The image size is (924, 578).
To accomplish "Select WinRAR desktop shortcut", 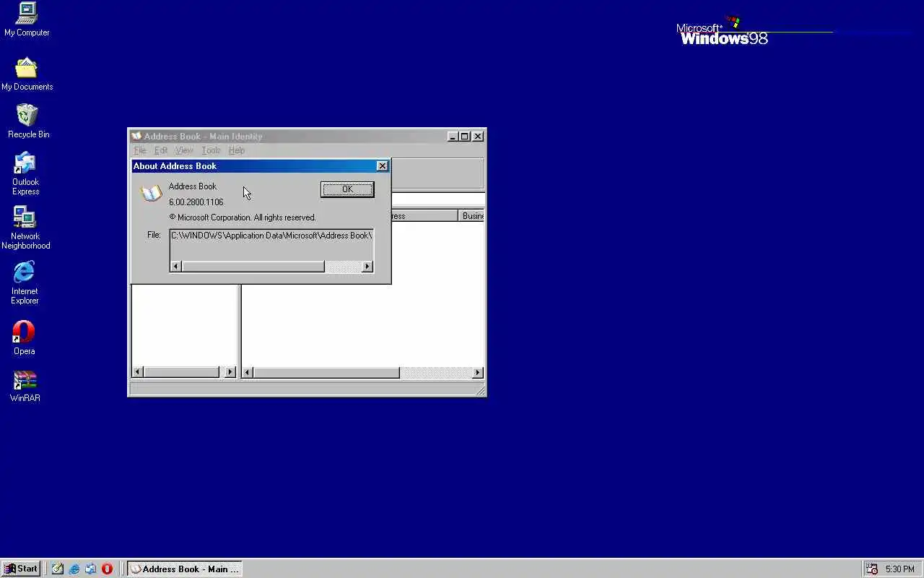I will pyautogui.click(x=25, y=386).
